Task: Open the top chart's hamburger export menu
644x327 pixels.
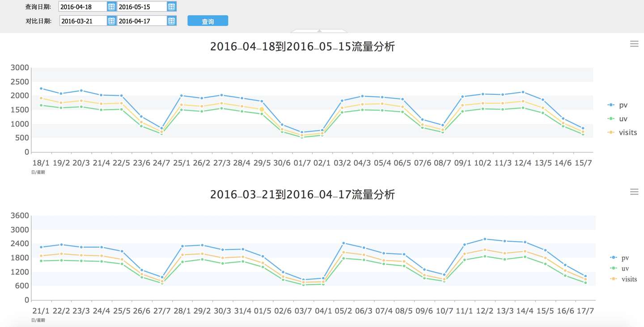Action: pyautogui.click(x=634, y=43)
